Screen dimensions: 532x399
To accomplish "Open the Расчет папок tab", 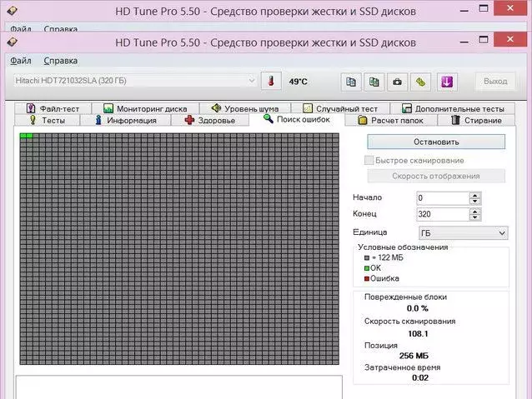I will coord(390,120).
